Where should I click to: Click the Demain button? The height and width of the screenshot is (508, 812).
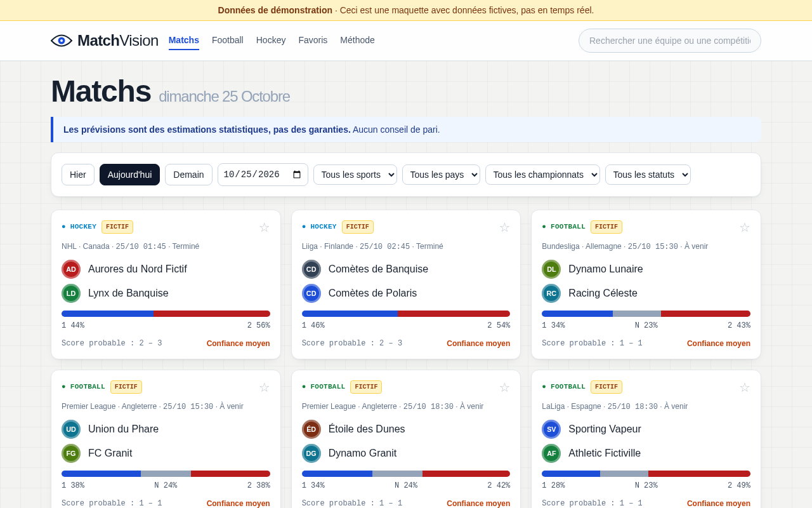pos(188,175)
